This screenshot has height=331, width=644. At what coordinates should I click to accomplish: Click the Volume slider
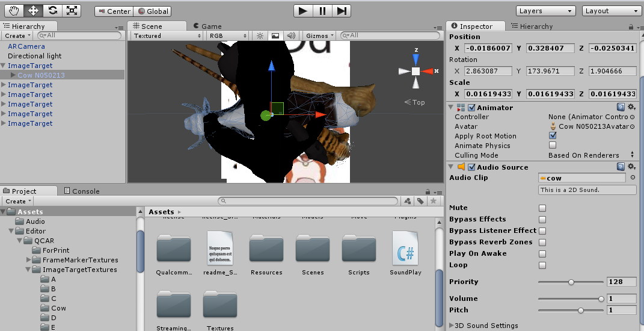coord(570,299)
